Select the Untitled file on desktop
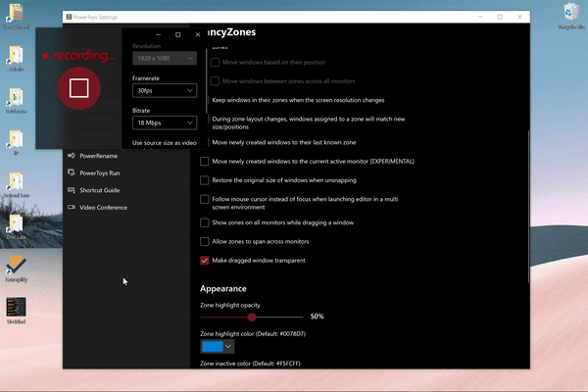This screenshot has width=588, height=392. [x=16, y=311]
